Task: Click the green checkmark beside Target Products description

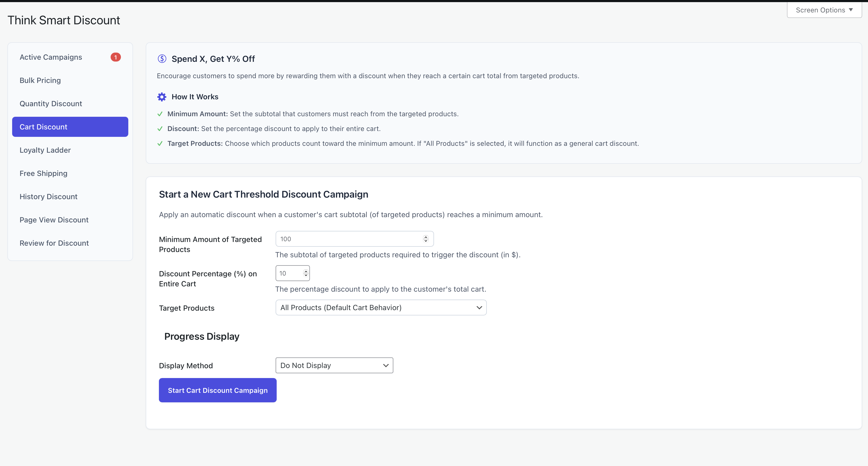Action: coord(160,144)
